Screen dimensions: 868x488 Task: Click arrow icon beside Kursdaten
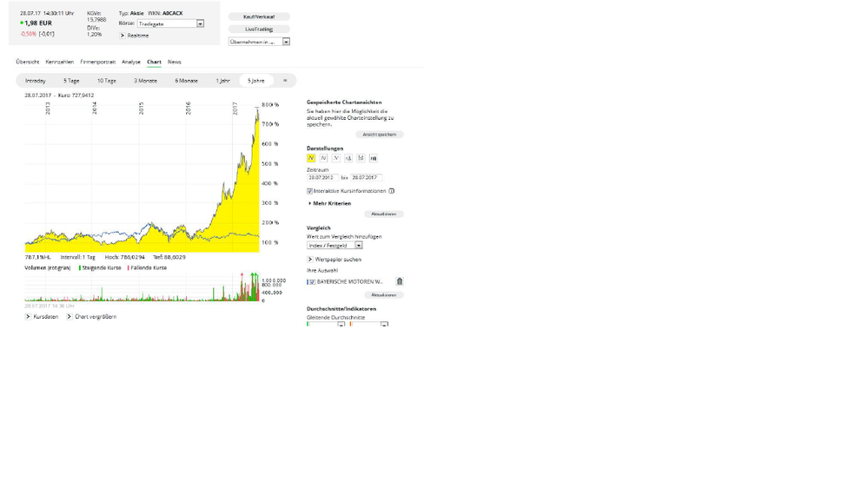[x=28, y=317]
